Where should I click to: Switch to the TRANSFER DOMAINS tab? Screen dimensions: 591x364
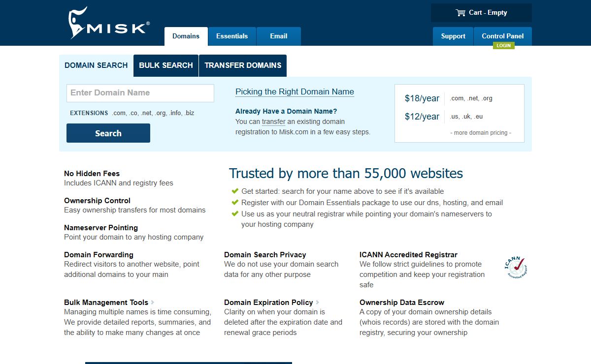click(243, 65)
